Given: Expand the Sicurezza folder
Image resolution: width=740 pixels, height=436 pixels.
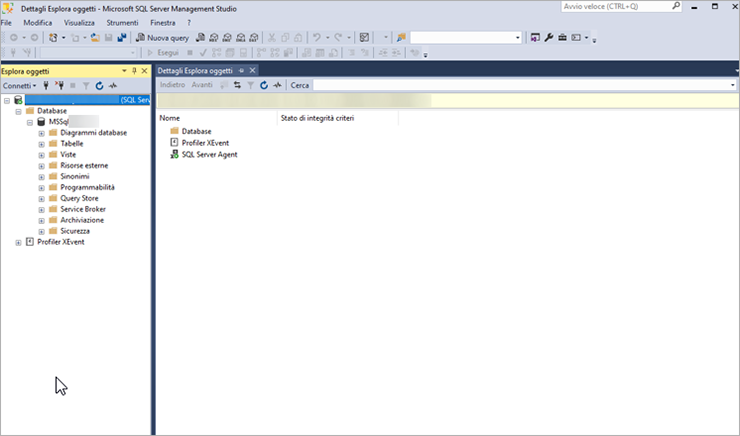Looking at the screenshot, I should 42,232.
